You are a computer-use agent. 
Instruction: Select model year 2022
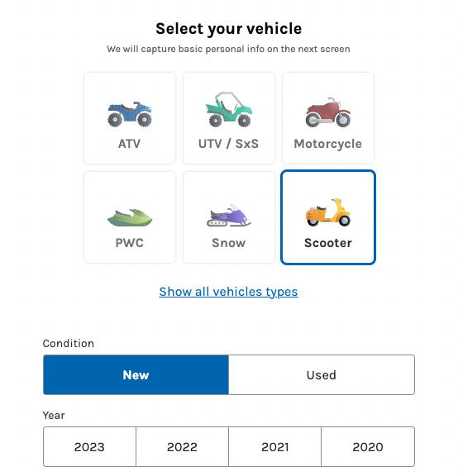[182, 447]
